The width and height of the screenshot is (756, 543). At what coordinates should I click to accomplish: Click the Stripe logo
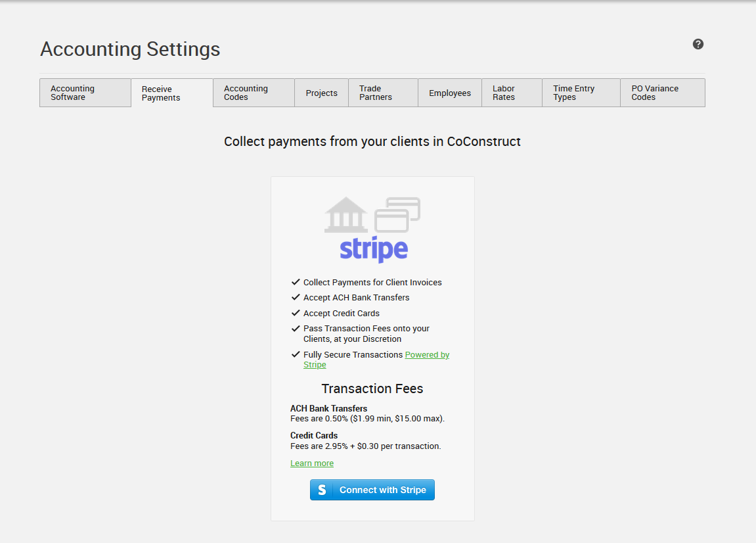[x=374, y=250]
